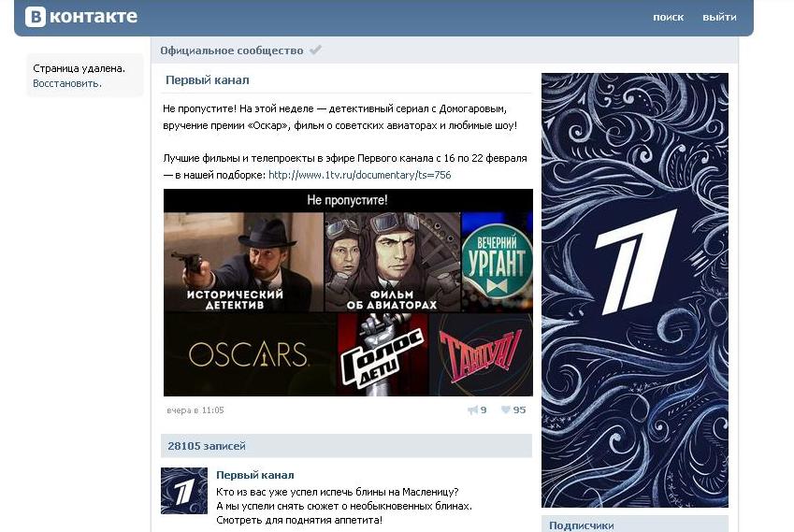Screen dimensions: 794x532
Task: Click the вчера в 11:05 timestamp
Action: pos(195,410)
